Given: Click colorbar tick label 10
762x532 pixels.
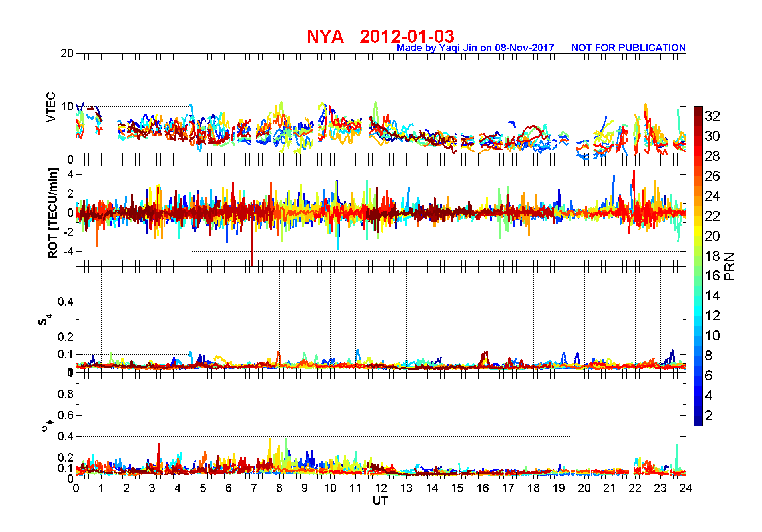Looking at the screenshot, I should 712,336.
